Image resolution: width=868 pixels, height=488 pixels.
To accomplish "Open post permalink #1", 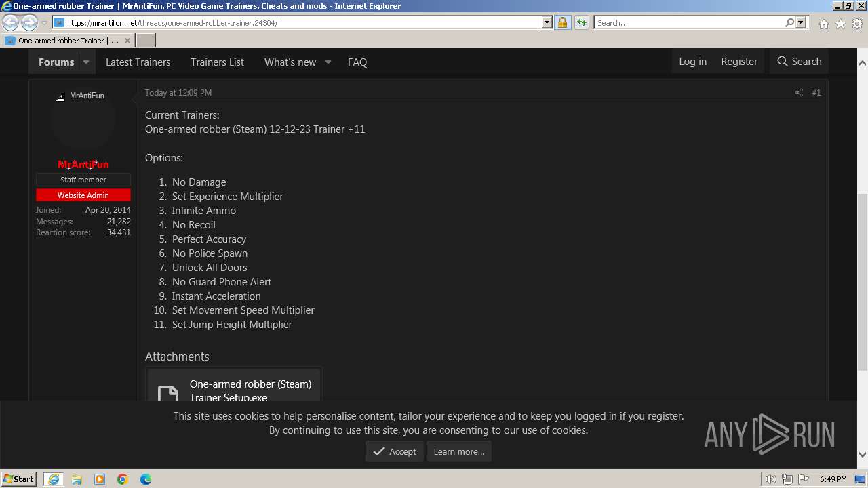I will [816, 92].
